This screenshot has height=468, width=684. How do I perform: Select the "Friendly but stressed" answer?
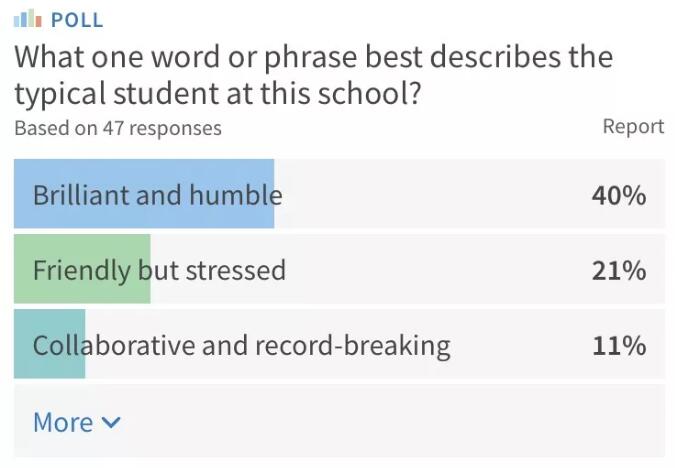click(x=159, y=270)
